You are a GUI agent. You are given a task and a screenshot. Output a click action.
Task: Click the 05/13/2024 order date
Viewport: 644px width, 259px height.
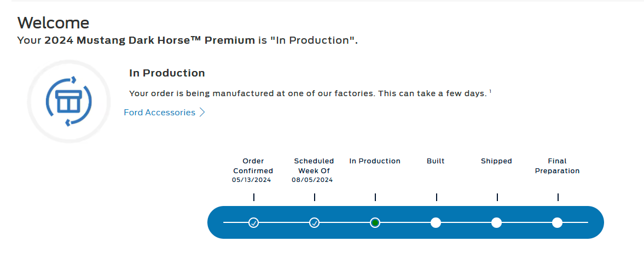252,180
